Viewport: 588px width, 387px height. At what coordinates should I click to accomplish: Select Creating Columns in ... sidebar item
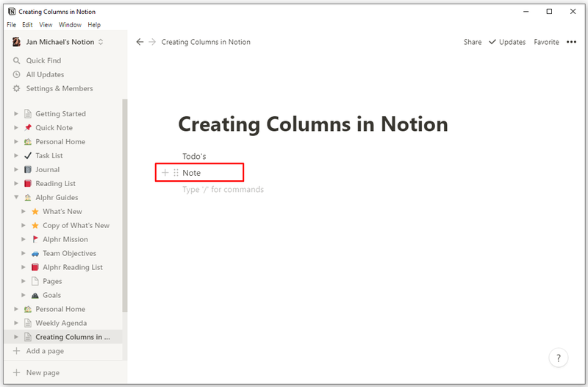63,337
